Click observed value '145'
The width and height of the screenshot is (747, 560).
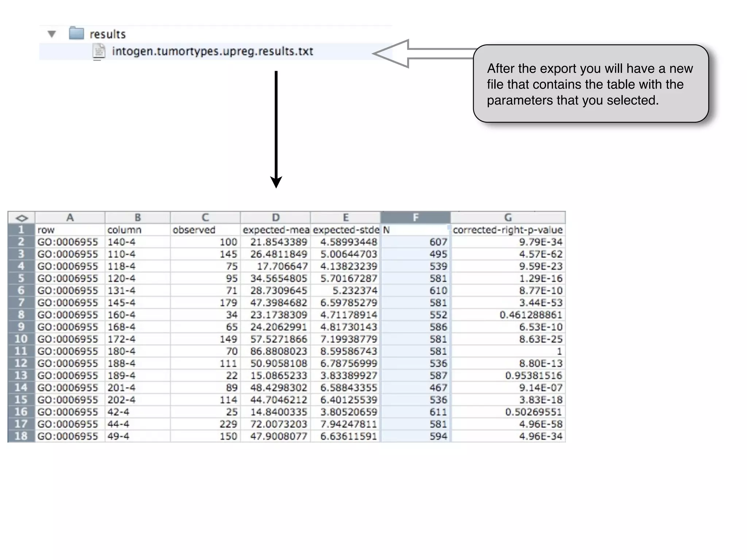(x=205, y=254)
